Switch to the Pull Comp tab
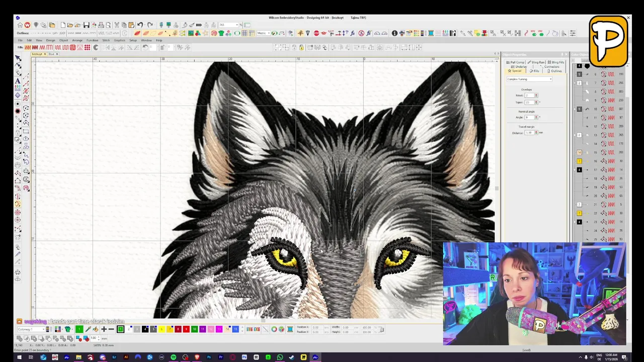The height and width of the screenshot is (362, 644). pos(515,62)
